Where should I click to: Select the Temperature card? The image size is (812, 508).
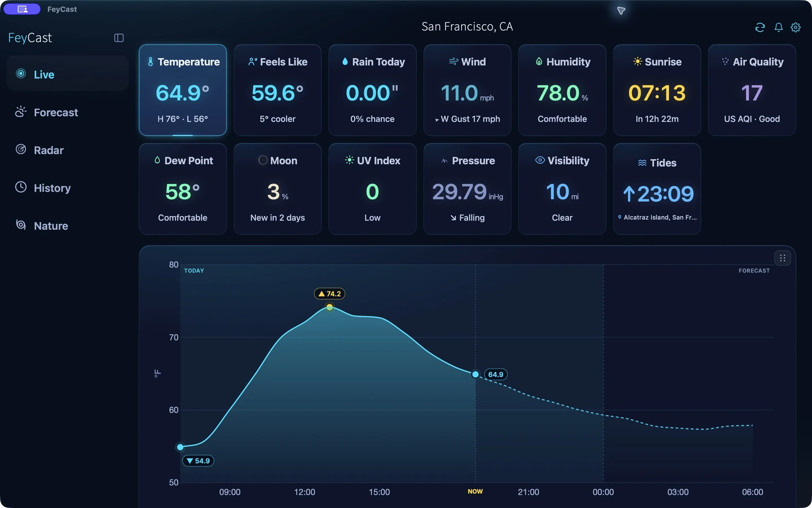click(183, 90)
